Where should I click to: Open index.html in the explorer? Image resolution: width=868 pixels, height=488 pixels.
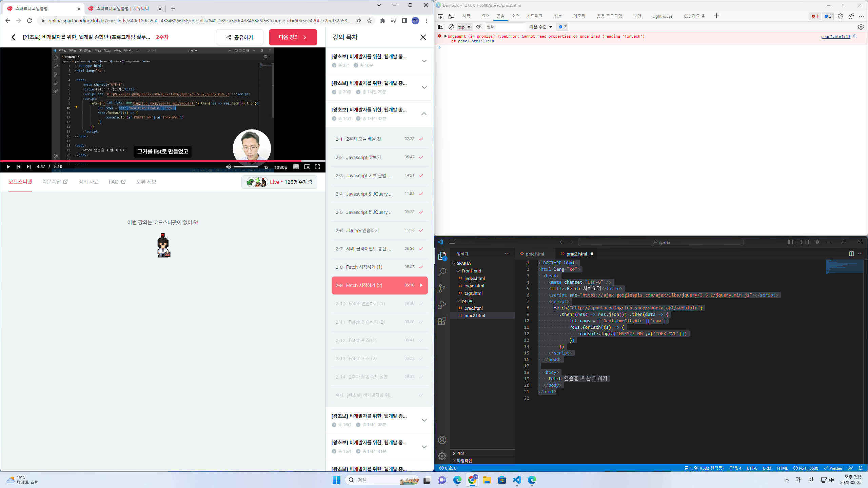pyautogui.click(x=474, y=278)
